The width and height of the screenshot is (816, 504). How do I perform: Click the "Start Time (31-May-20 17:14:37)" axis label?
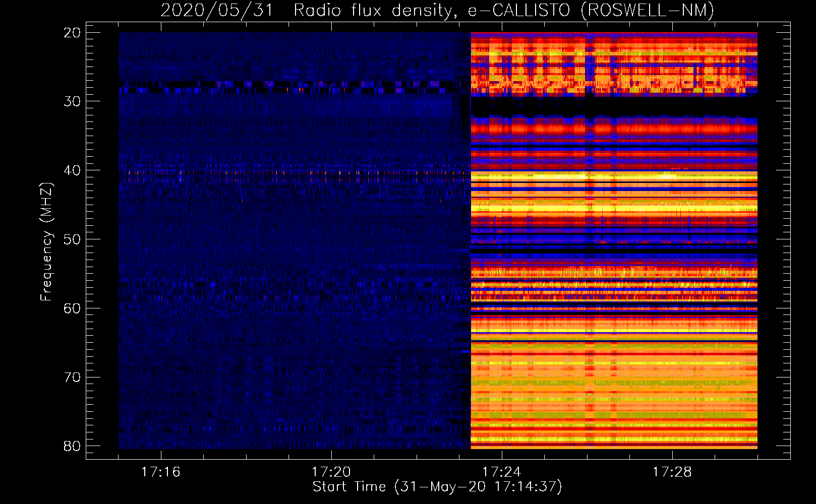pos(437,487)
